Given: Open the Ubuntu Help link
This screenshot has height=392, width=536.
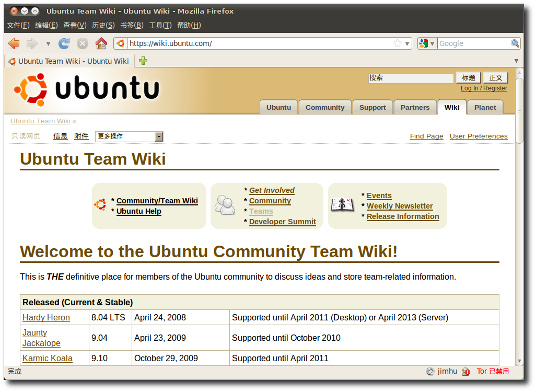Looking at the screenshot, I should [x=139, y=211].
